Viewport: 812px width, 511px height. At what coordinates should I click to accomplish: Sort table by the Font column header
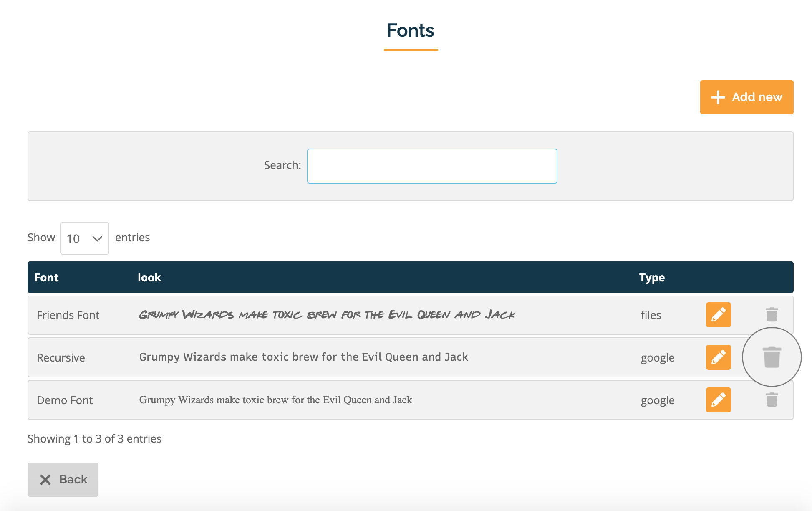pyautogui.click(x=46, y=278)
